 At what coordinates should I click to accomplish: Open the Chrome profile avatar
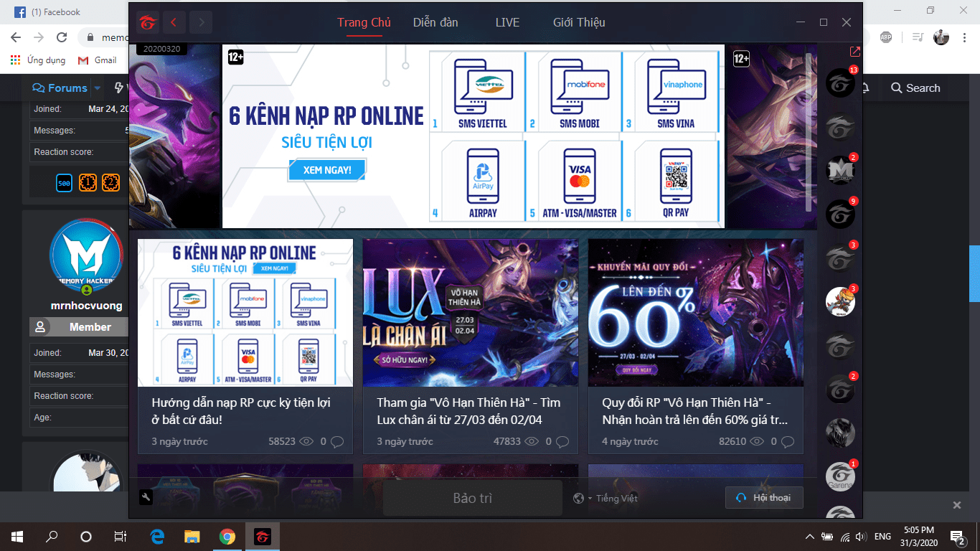click(x=941, y=37)
